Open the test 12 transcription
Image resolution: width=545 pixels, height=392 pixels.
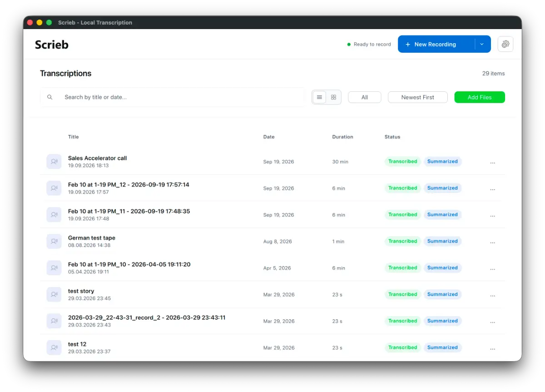[x=77, y=344]
